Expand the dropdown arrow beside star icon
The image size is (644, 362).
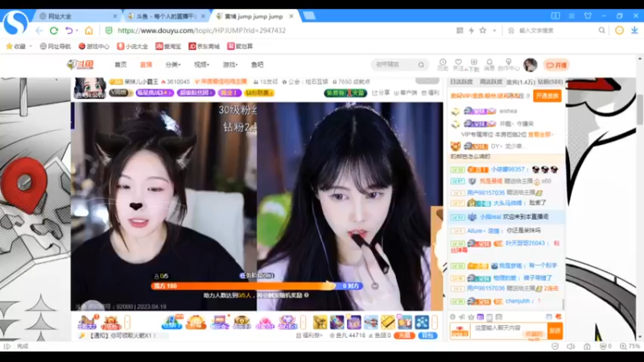[x=494, y=31]
